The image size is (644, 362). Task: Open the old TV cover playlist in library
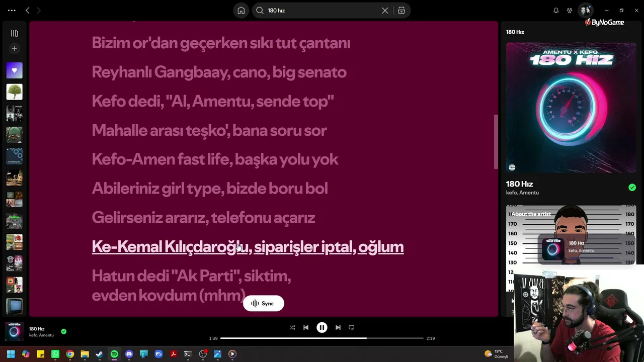click(x=14, y=306)
